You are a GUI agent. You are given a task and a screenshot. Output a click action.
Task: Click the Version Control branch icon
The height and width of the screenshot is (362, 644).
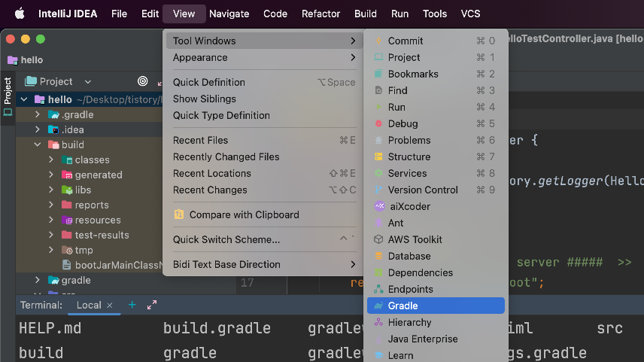click(378, 190)
